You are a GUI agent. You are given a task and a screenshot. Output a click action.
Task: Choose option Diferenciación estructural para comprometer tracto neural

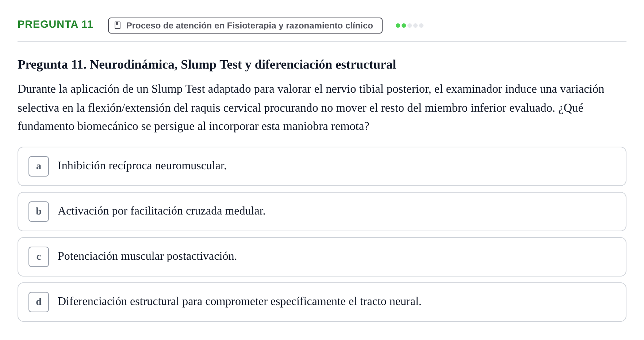(x=322, y=302)
